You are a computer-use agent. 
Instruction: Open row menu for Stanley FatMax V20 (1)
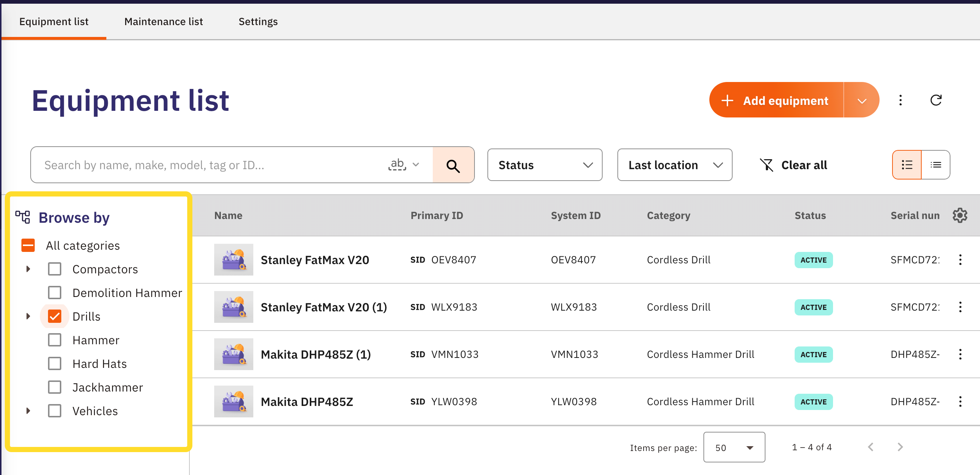click(x=960, y=307)
